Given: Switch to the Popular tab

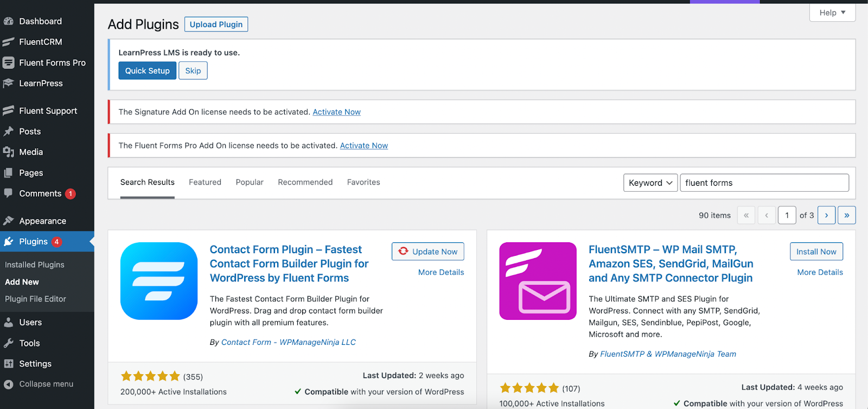Looking at the screenshot, I should pyautogui.click(x=250, y=183).
